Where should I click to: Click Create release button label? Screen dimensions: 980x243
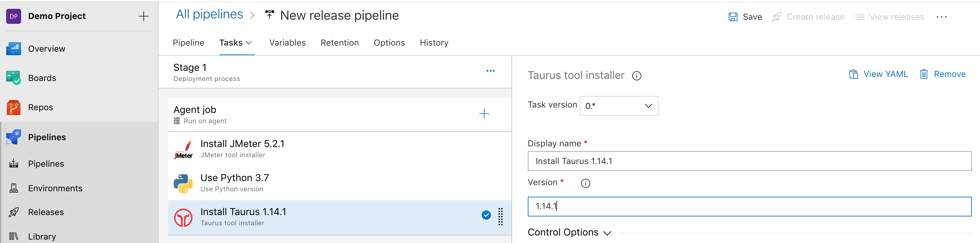coord(815,17)
